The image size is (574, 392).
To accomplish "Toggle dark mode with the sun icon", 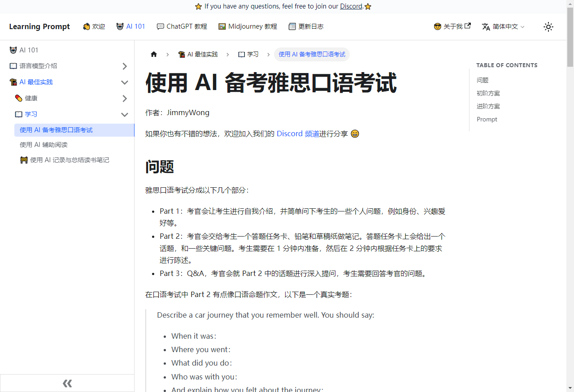I will (548, 27).
